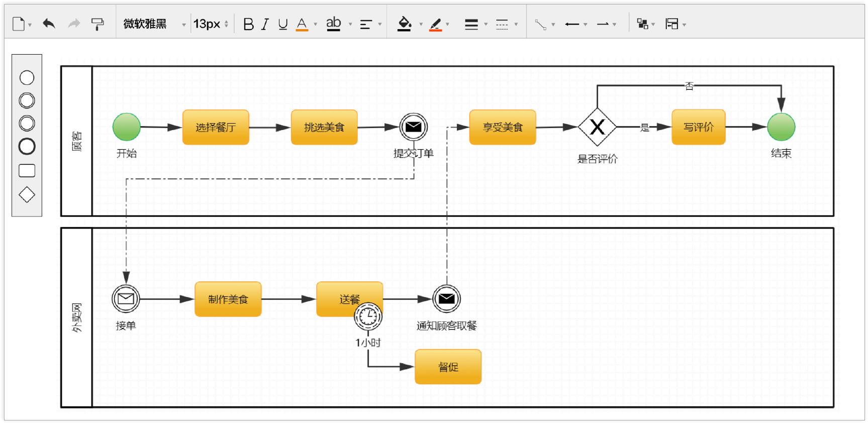The image size is (868, 425).
Task: Open the line color dropdown arrow
Action: pos(447,24)
